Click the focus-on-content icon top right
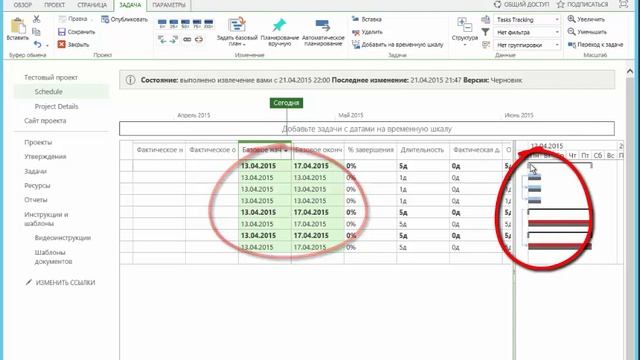 [623, 4]
